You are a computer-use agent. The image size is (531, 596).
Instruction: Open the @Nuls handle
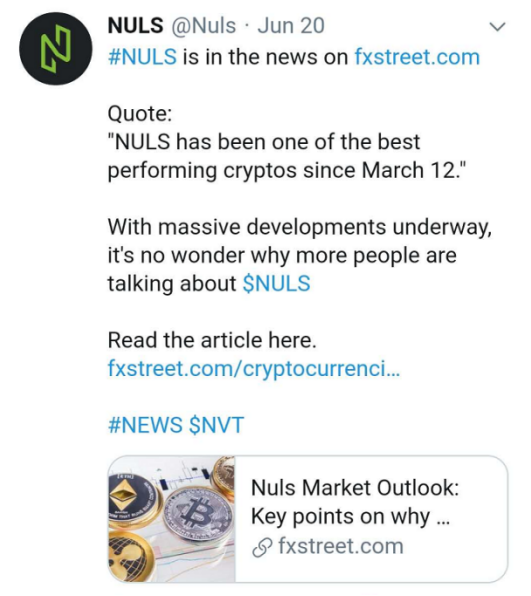coord(204,26)
